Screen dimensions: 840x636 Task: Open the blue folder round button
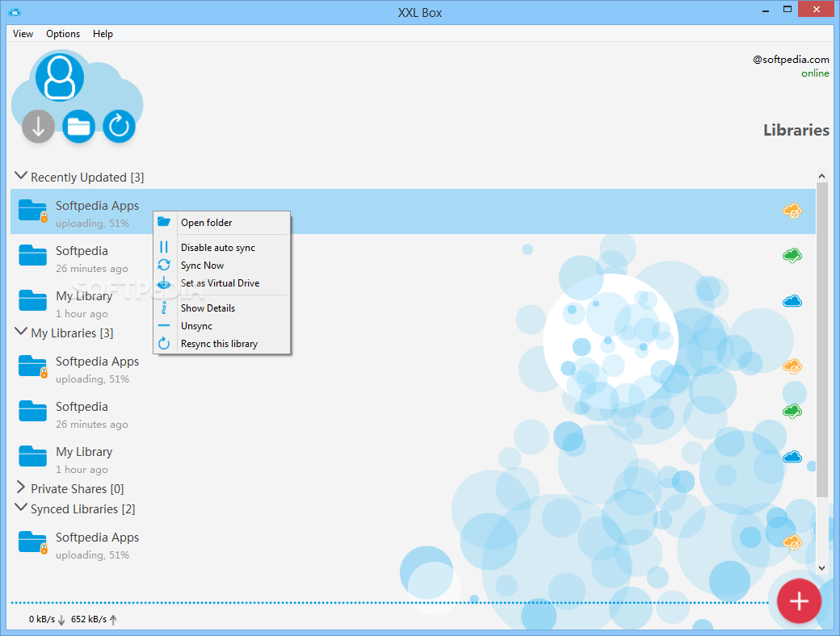point(79,127)
